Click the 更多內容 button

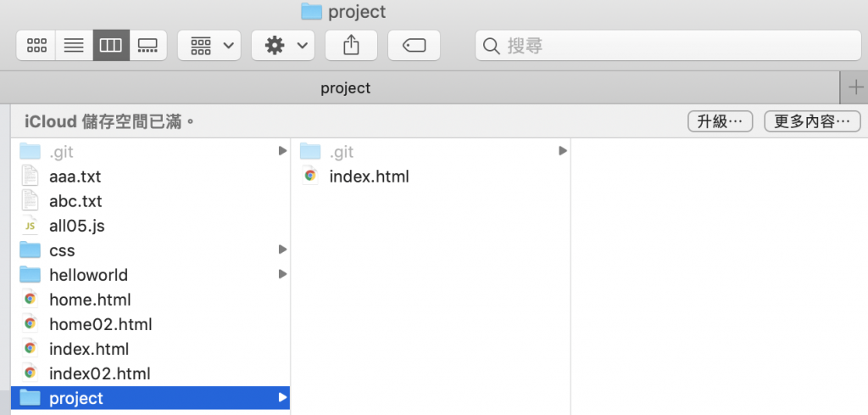pyautogui.click(x=812, y=121)
